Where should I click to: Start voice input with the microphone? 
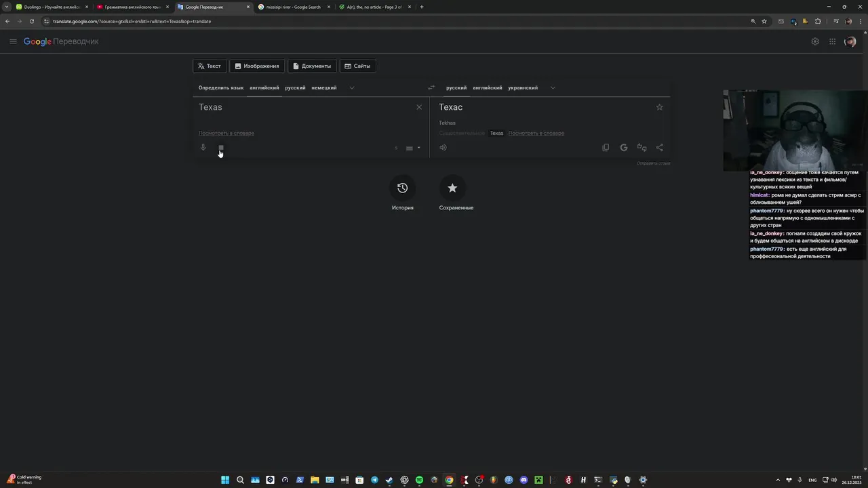(x=203, y=147)
